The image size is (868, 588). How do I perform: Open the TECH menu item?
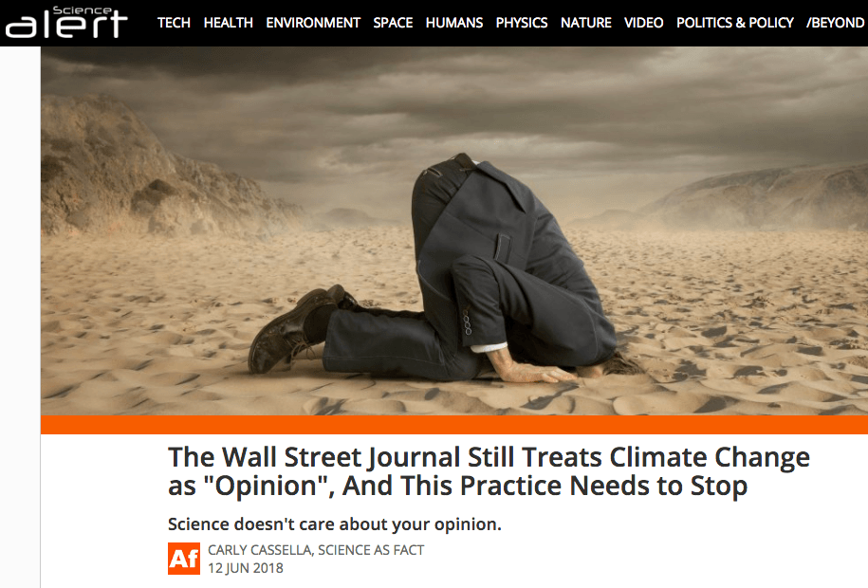coord(174,23)
